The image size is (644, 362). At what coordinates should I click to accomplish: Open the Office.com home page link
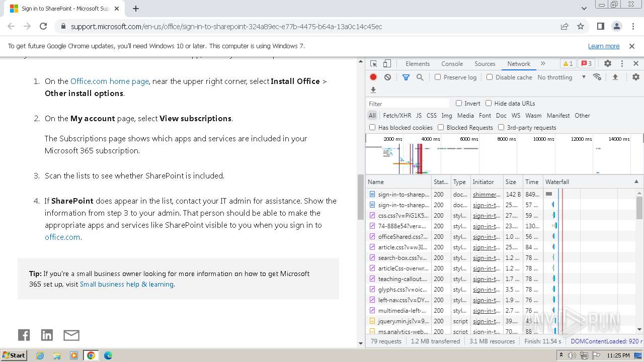coord(110,81)
